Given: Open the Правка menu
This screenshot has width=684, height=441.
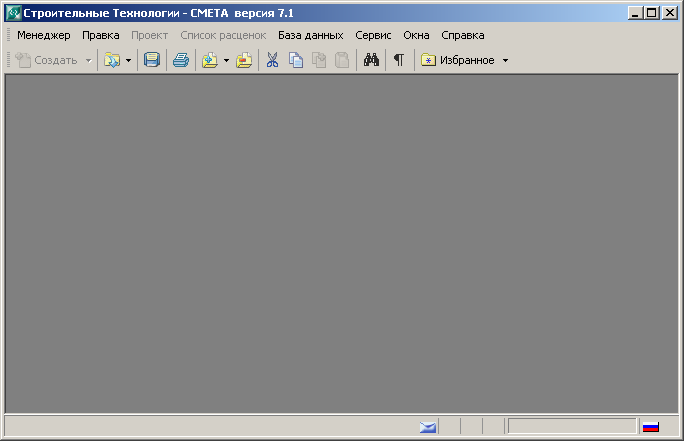Looking at the screenshot, I should (101, 35).
